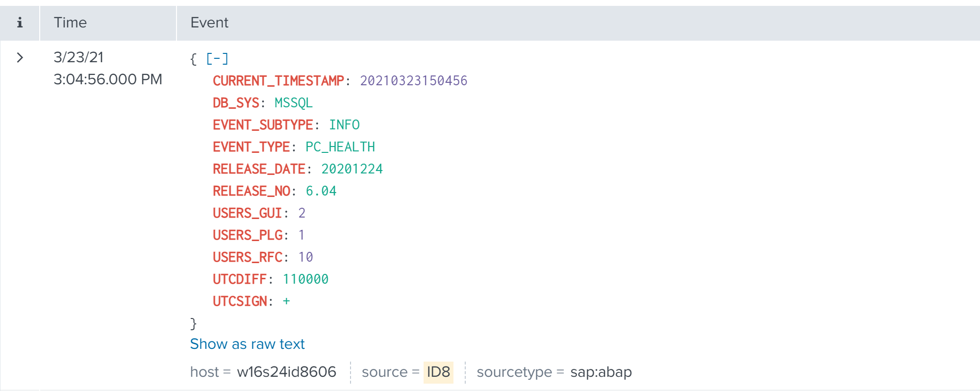980x391 pixels.
Task: Click the Event column header
Action: 209,23
